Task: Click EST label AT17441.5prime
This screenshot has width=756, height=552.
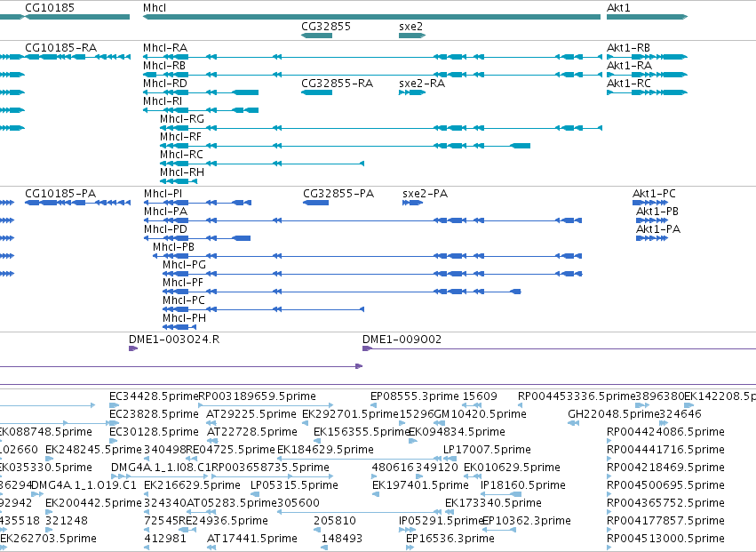Action: point(252,539)
